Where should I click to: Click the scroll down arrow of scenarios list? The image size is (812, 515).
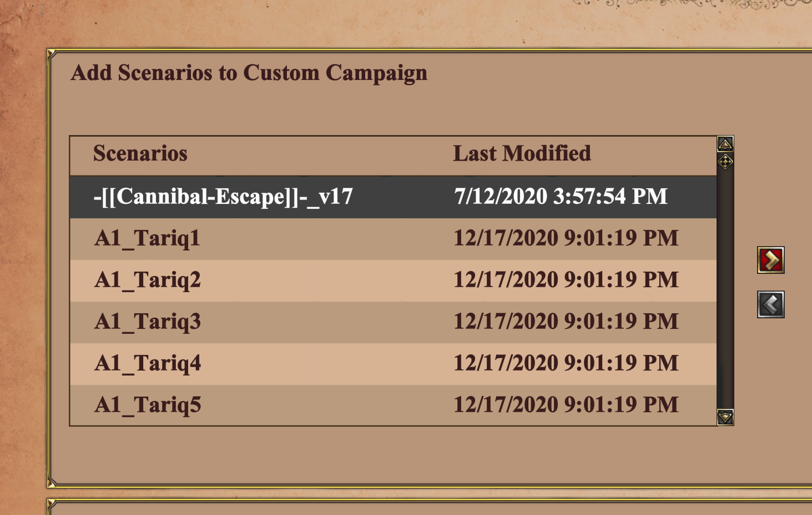point(725,417)
